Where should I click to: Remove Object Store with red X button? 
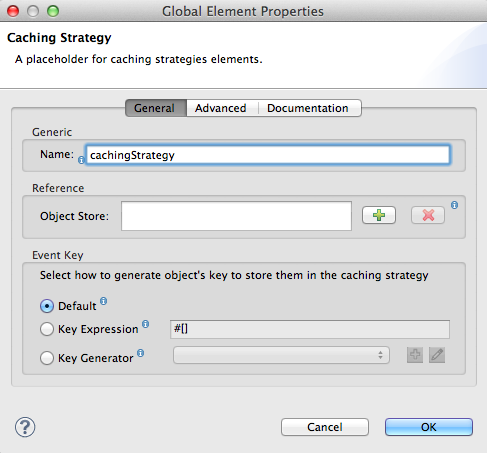pos(428,215)
